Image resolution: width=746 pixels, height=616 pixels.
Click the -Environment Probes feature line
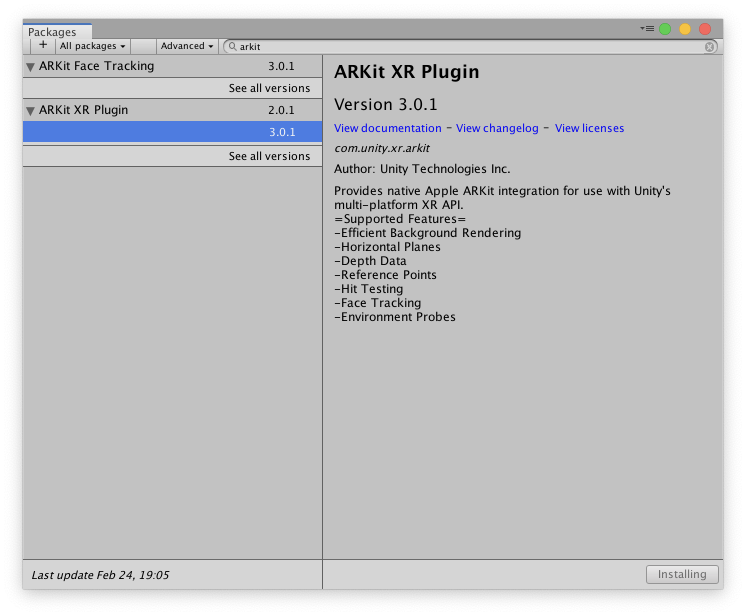[395, 317]
